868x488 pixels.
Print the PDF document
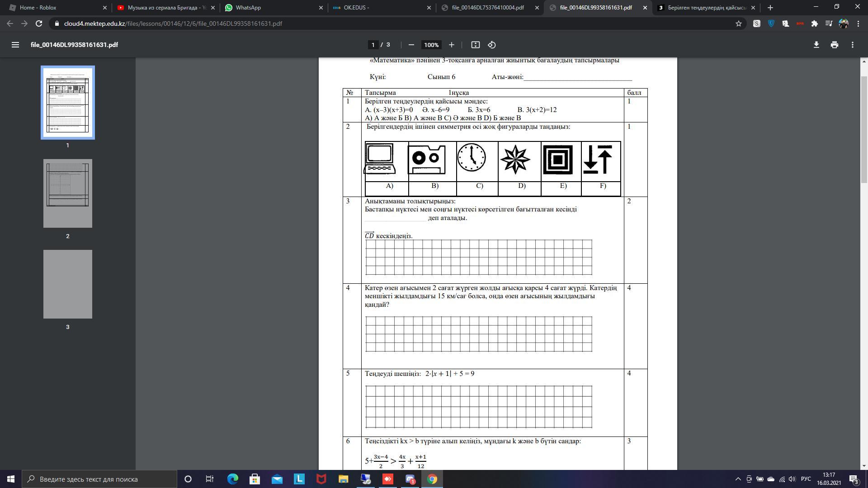pos(834,45)
